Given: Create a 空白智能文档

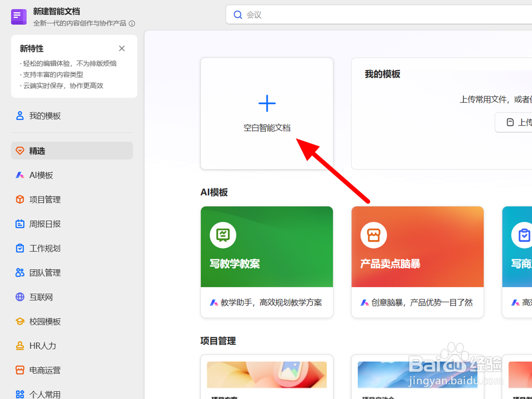Looking at the screenshot, I should [267, 113].
